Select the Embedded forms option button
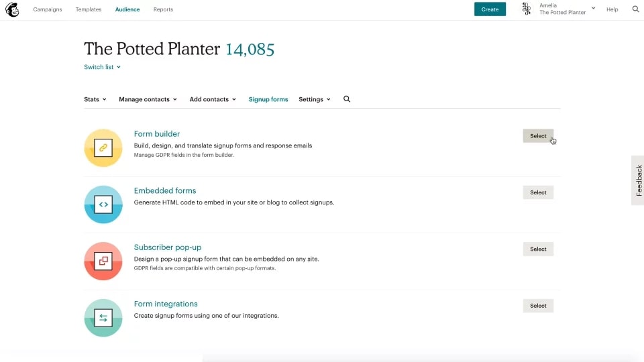Viewport: 644px width, 362px height. (x=538, y=192)
